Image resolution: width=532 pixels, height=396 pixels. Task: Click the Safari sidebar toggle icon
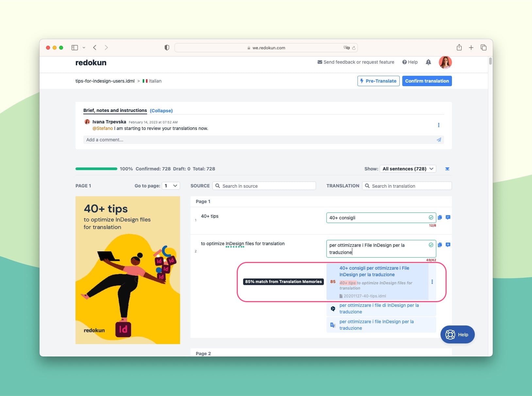click(75, 48)
